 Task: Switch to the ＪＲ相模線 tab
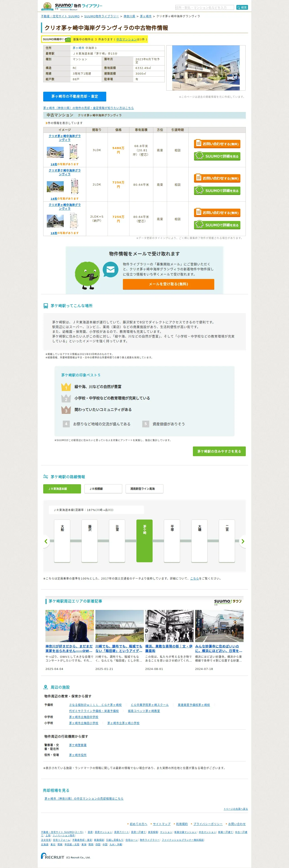(103, 489)
